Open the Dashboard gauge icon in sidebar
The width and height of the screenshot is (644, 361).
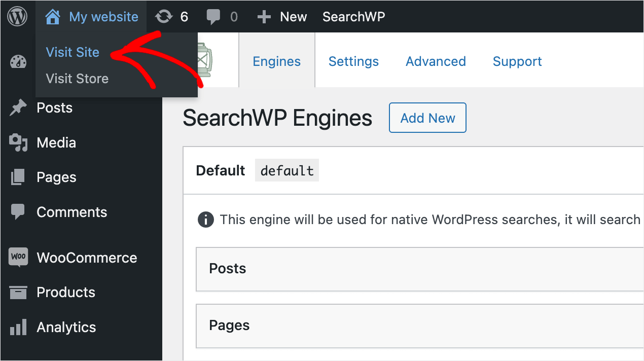[18, 62]
